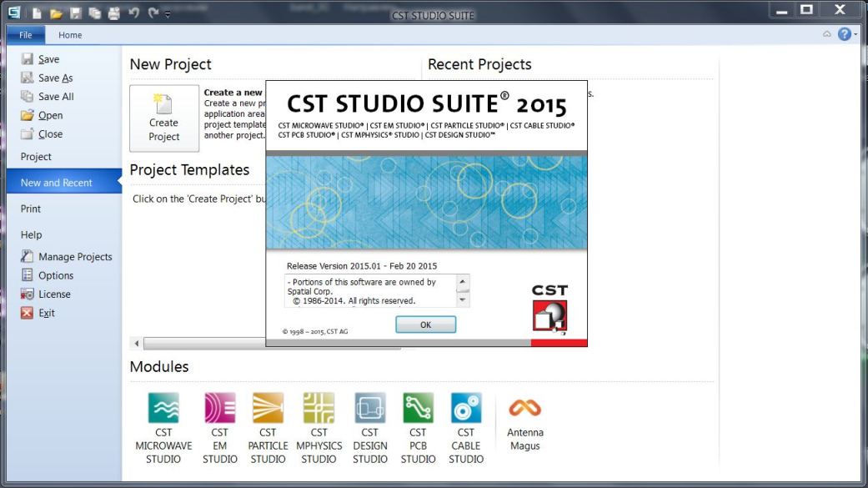
Task: Launch CST MICROWAVE STUDIO module
Action: [163, 428]
